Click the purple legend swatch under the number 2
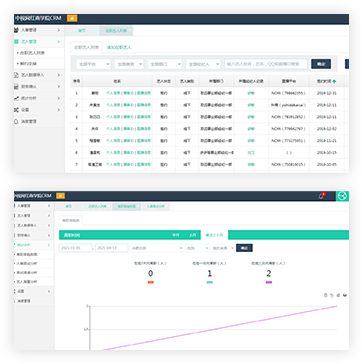This screenshot has height=364, width=363. click(x=269, y=282)
